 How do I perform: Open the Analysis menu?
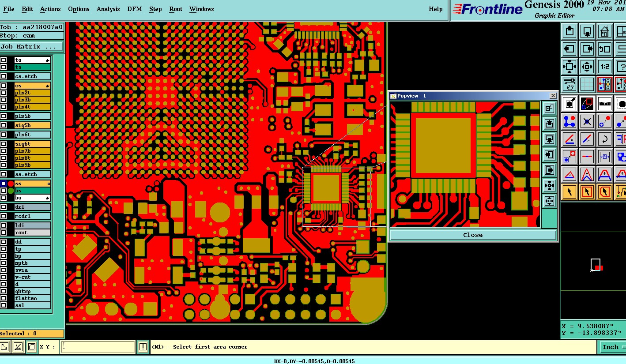pos(108,9)
